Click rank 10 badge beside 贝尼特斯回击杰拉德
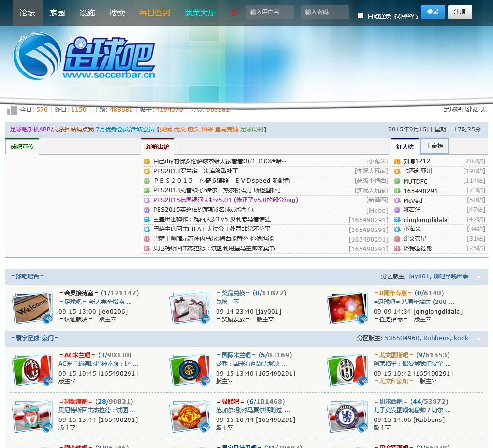 [147, 249]
